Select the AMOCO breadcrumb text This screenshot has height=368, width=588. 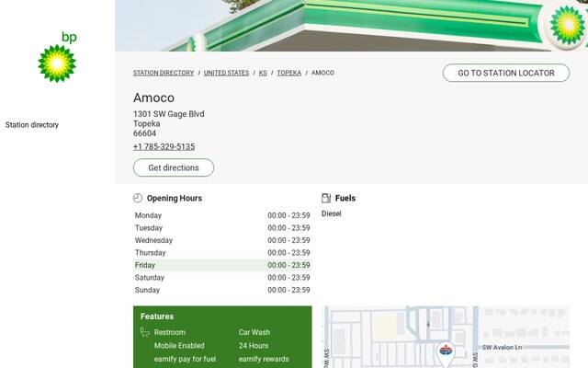[322, 73]
